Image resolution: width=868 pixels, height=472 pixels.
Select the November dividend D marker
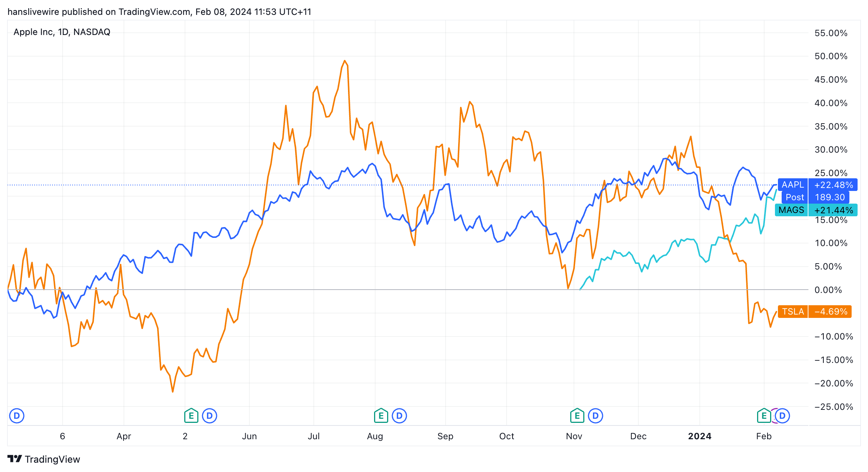point(596,416)
